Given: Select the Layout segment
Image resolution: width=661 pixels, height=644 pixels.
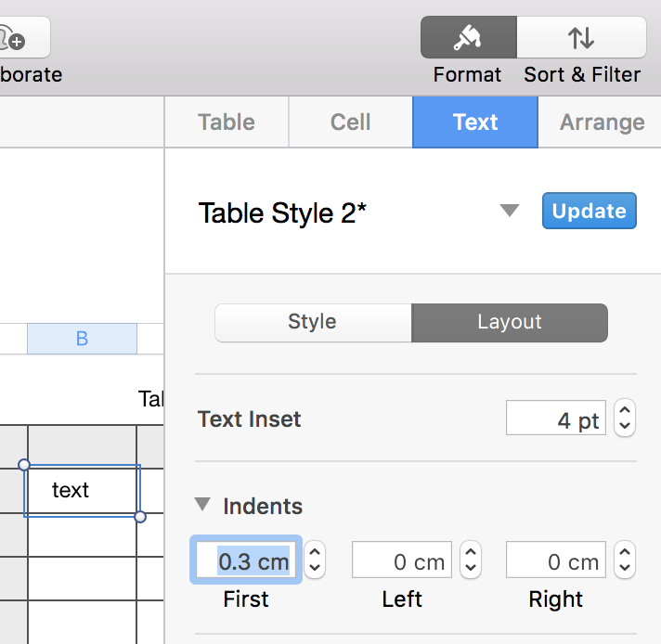Looking at the screenshot, I should click(x=510, y=322).
